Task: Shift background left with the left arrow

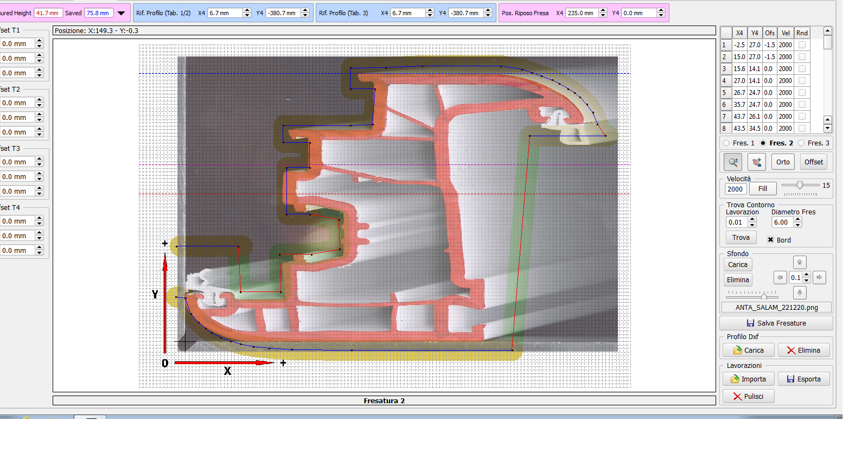Action: tap(780, 277)
